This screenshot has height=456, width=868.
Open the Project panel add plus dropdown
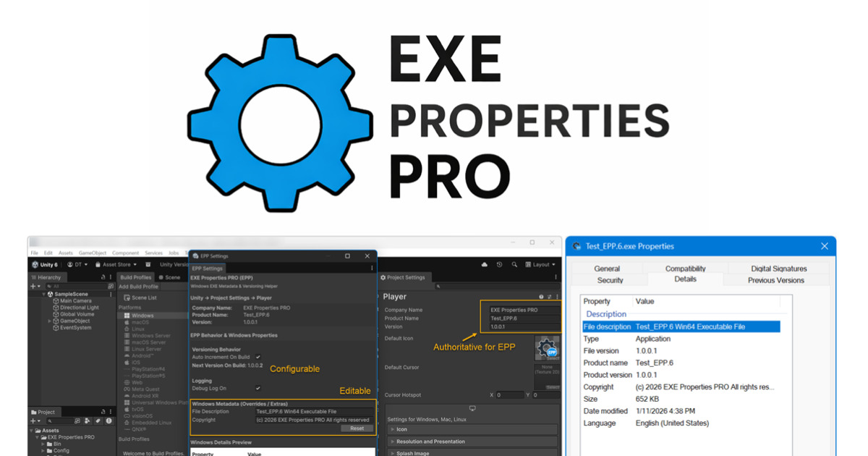(x=35, y=421)
